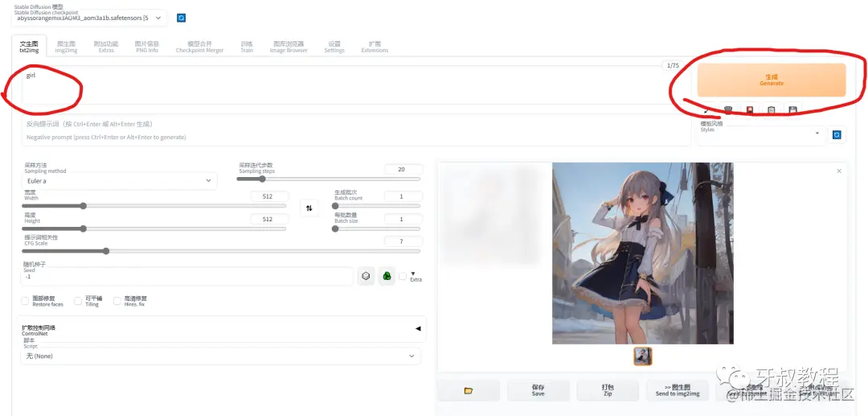The height and width of the screenshot is (416, 868).
Task: Click the Zip button
Action: point(608,390)
